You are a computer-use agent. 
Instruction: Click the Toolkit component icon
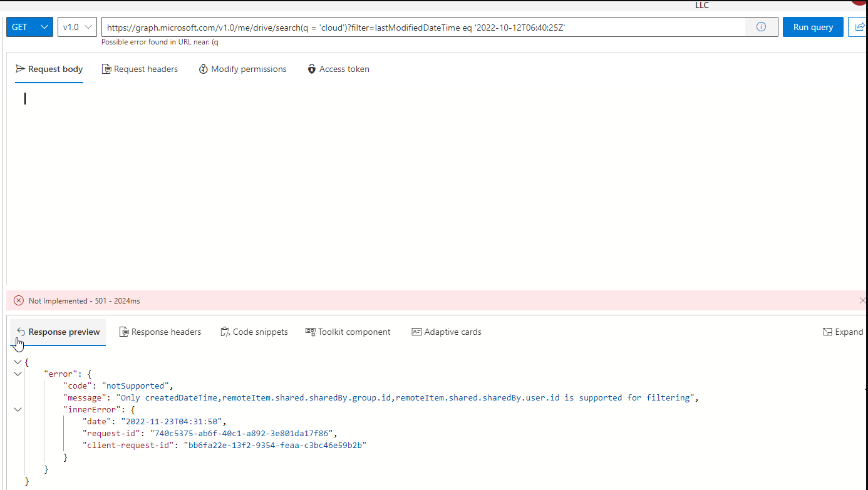click(x=309, y=332)
